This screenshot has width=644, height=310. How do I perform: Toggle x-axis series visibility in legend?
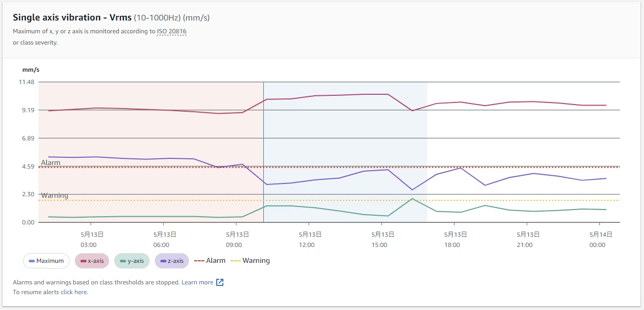92,261
